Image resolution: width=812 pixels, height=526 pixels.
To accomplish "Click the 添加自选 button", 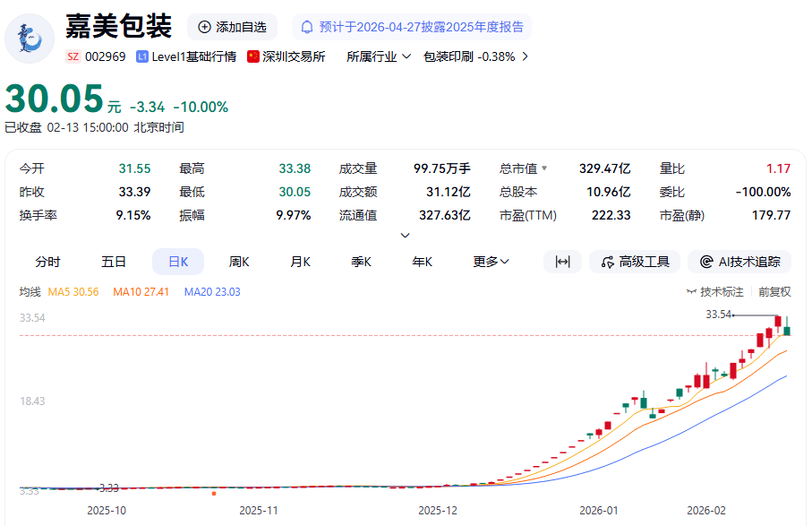I will 232,27.
